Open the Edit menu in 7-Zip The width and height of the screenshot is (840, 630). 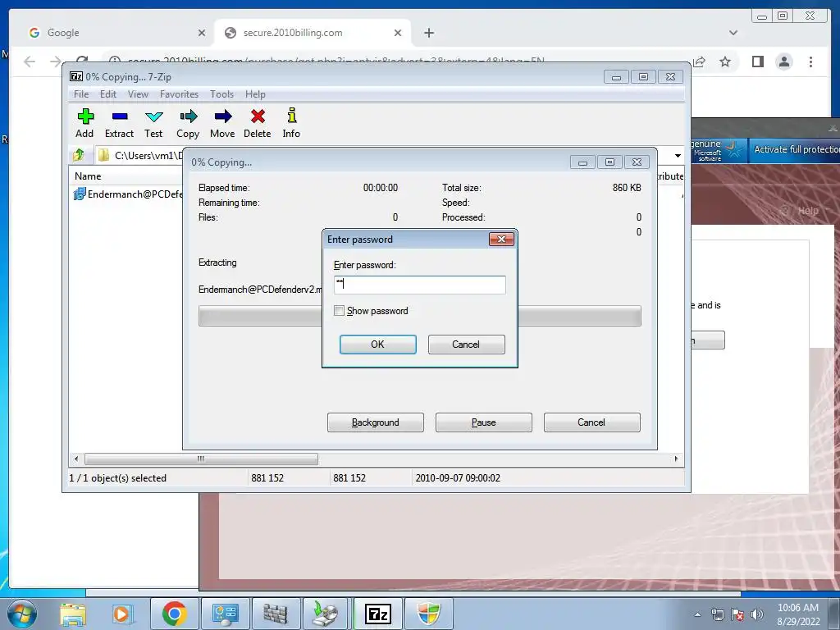coord(108,94)
